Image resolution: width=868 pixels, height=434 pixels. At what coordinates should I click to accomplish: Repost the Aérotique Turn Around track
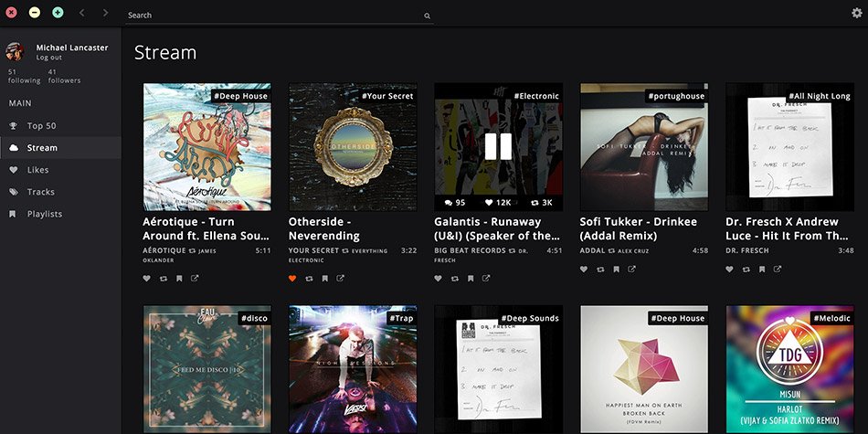coord(164,279)
